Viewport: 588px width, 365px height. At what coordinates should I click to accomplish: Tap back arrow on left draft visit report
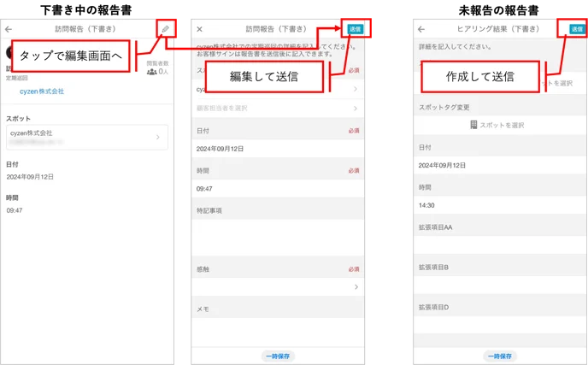(9, 29)
